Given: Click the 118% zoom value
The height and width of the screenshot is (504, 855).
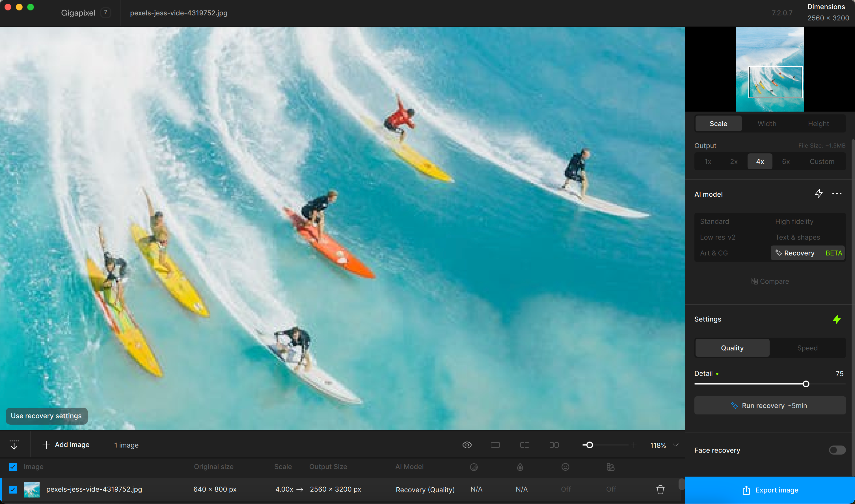Looking at the screenshot, I should [658, 445].
